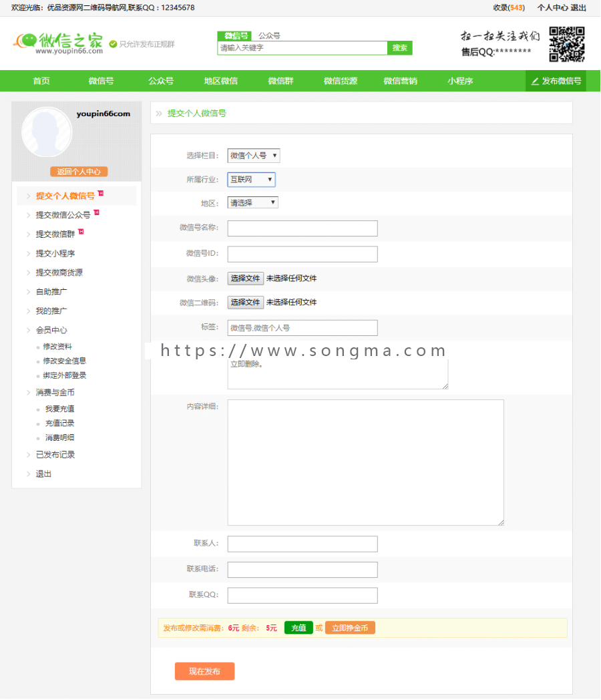The height and width of the screenshot is (700, 601).
Task: Select the 公众号 search tab
Action: (269, 35)
